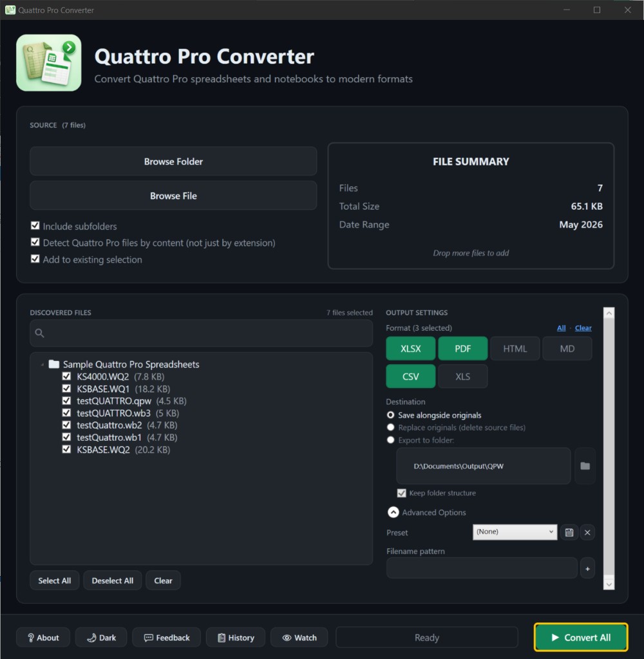The width and height of the screenshot is (644, 659).
Task: Click Deselect All button
Action: (112, 580)
